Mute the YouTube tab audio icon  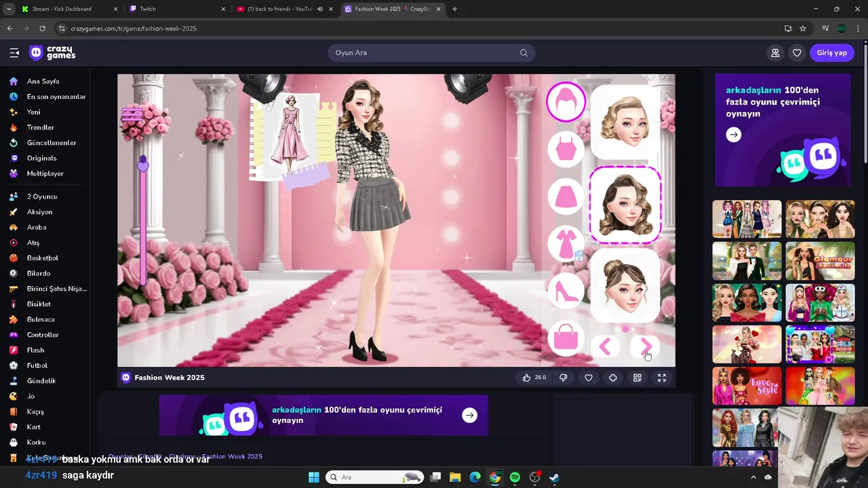[320, 9]
